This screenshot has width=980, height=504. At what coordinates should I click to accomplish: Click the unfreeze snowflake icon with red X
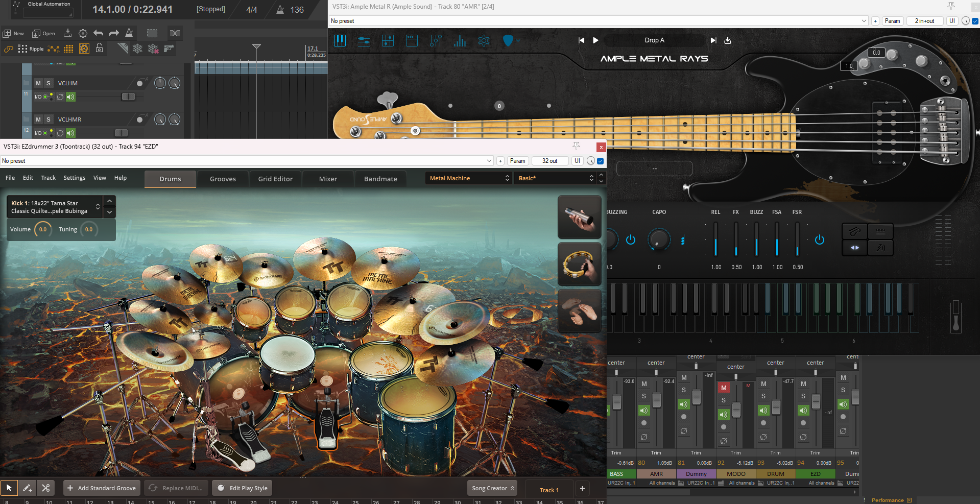(x=153, y=49)
